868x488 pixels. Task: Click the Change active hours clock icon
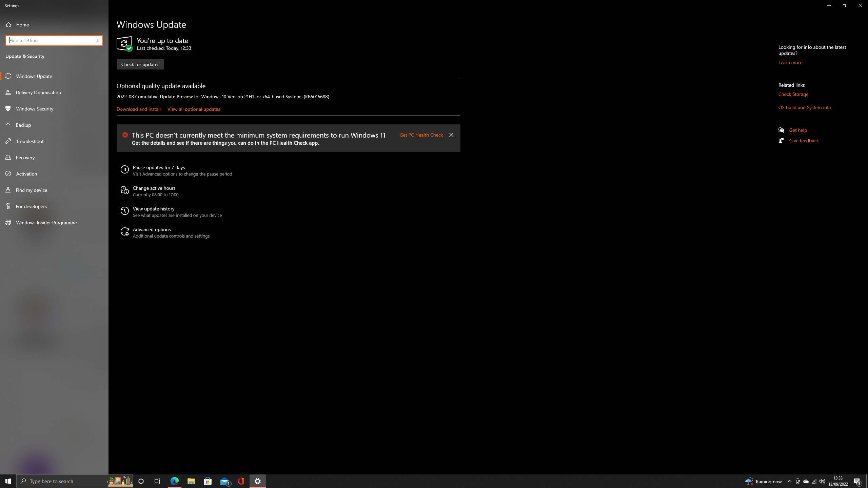(x=124, y=190)
